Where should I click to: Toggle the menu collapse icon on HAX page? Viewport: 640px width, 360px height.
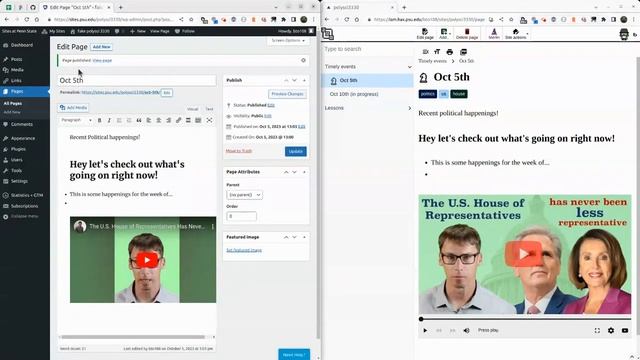coord(425,52)
